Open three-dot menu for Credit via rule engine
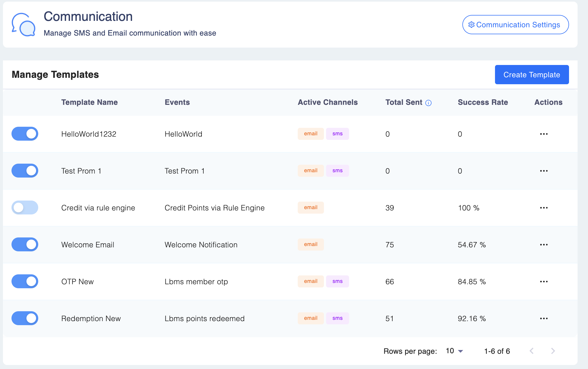Screen dimensions: 588x369 pos(544,208)
